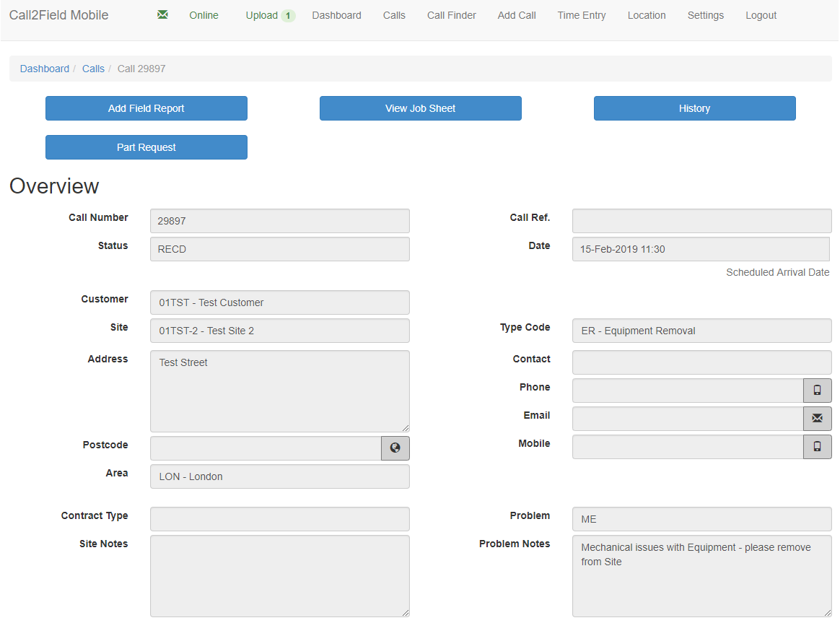Click the History button

pyautogui.click(x=694, y=108)
